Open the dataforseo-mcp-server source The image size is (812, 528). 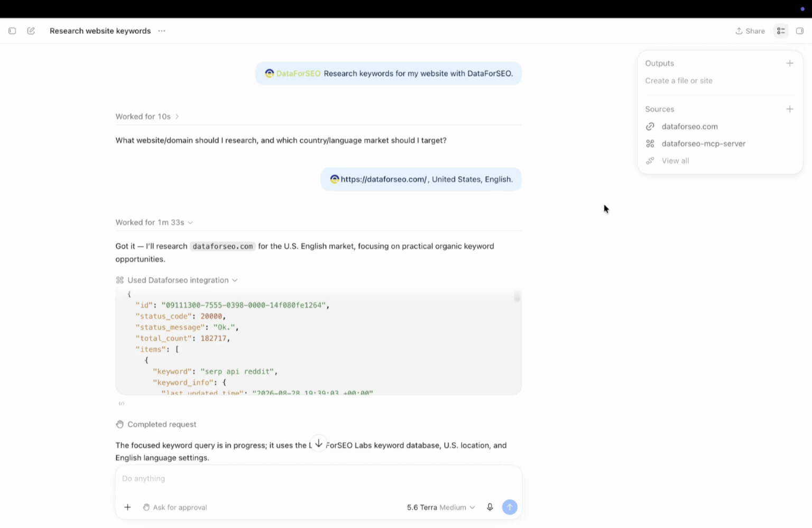(703, 143)
